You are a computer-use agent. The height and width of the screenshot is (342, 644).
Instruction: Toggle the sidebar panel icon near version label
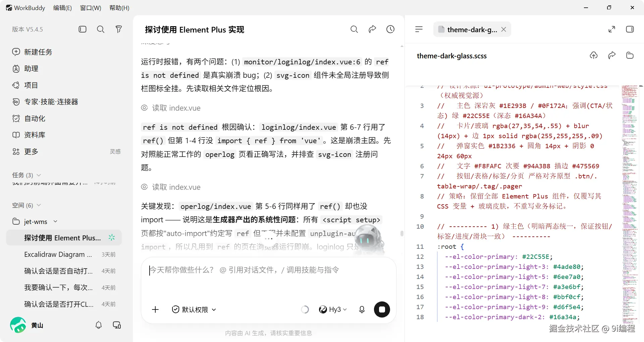pos(83,29)
